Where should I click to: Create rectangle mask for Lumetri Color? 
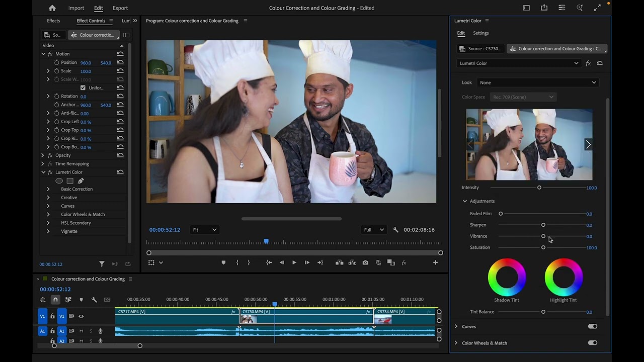(70, 181)
